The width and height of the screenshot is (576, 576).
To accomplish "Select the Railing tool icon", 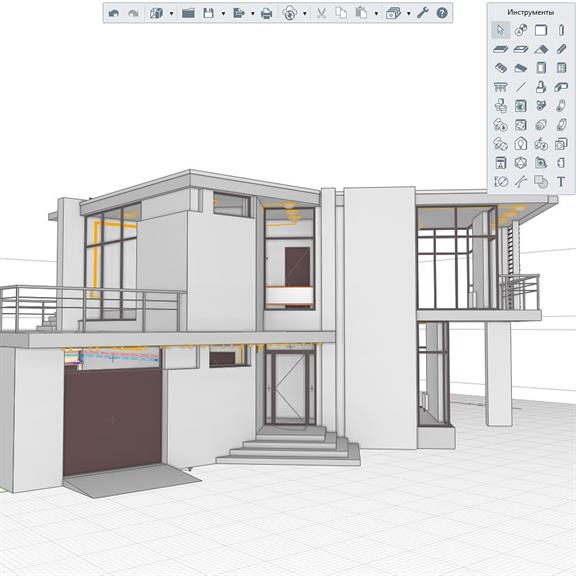I will coord(500,87).
